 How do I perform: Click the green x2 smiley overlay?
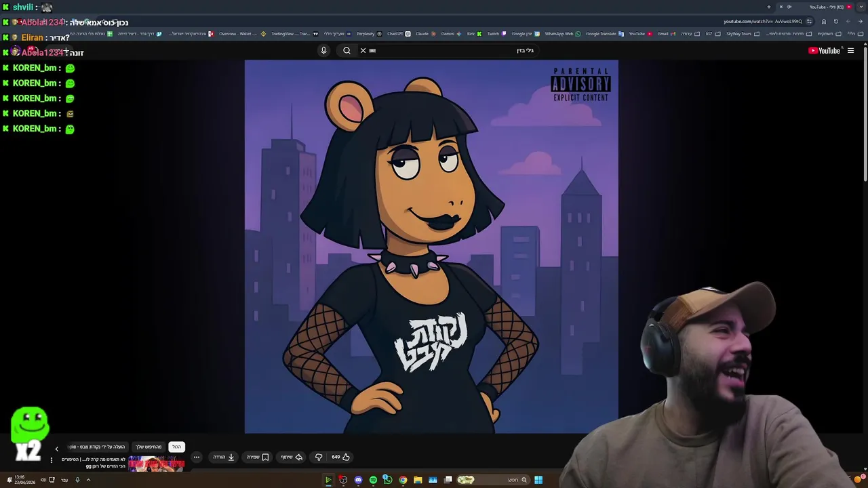[29, 434]
